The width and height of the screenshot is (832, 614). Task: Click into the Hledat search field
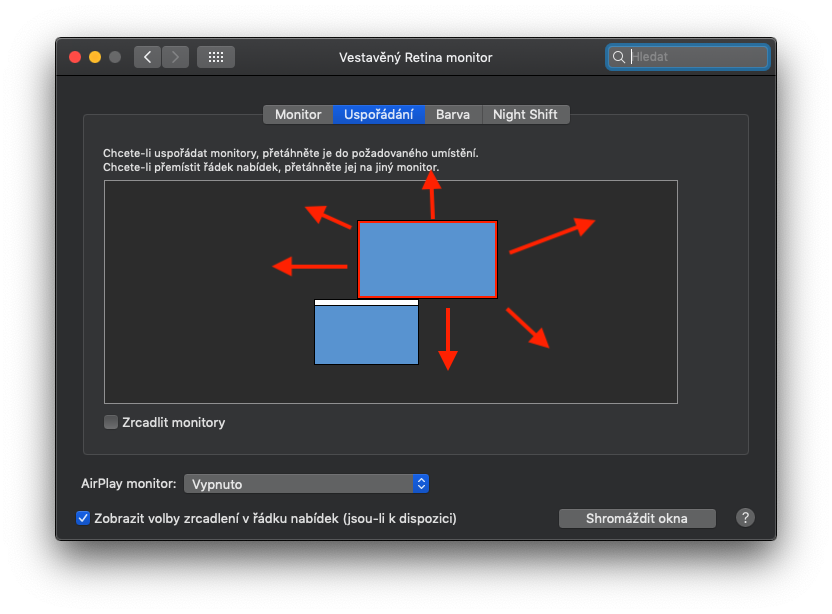click(696, 57)
